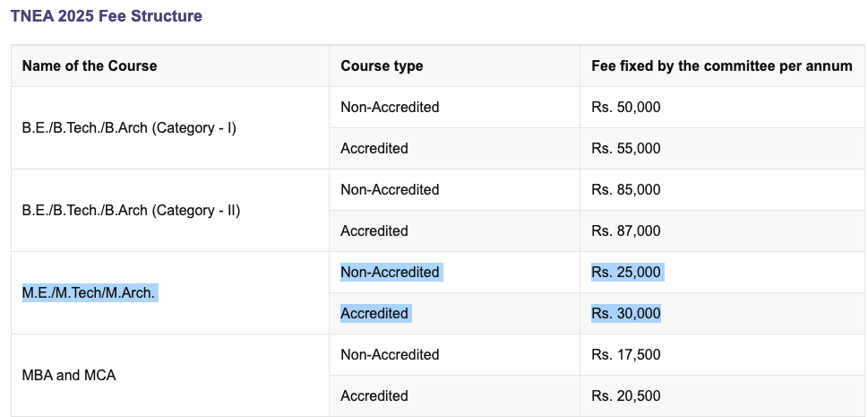The height and width of the screenshot is (417, 868).
Task: Select the B.E./B.Tech./B.Arch (Category - II) cell
Action: pyautogui.click(x=131, y=210)
